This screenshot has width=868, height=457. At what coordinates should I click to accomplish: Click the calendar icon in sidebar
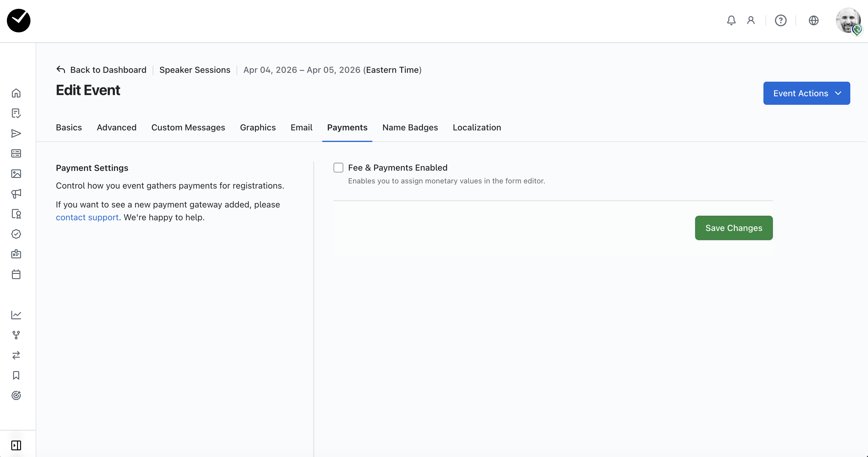click(16, 274)
